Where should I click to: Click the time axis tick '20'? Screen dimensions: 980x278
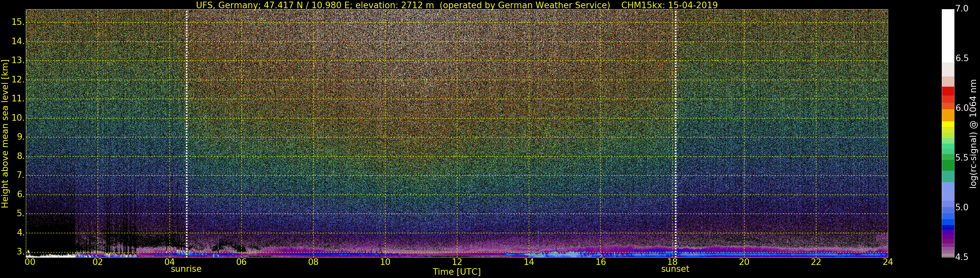point(744,262)
